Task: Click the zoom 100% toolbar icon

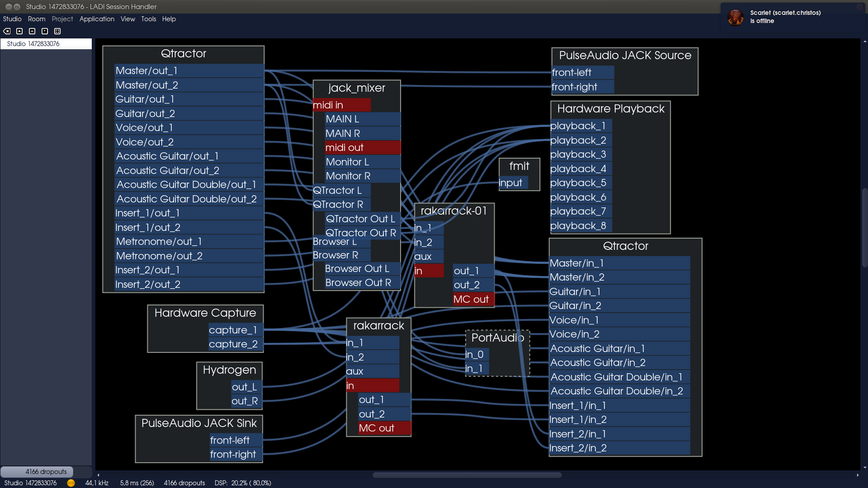Action: (45, 31)
